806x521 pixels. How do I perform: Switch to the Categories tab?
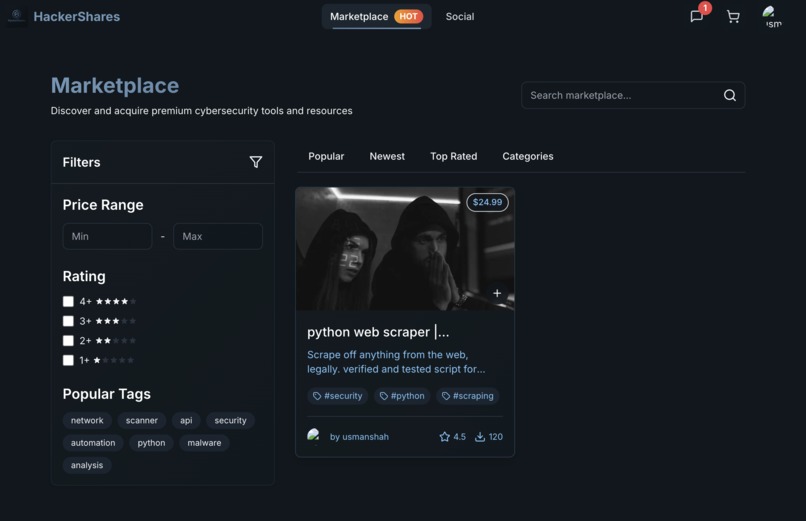pyautogui.click(x=528, y=156)
